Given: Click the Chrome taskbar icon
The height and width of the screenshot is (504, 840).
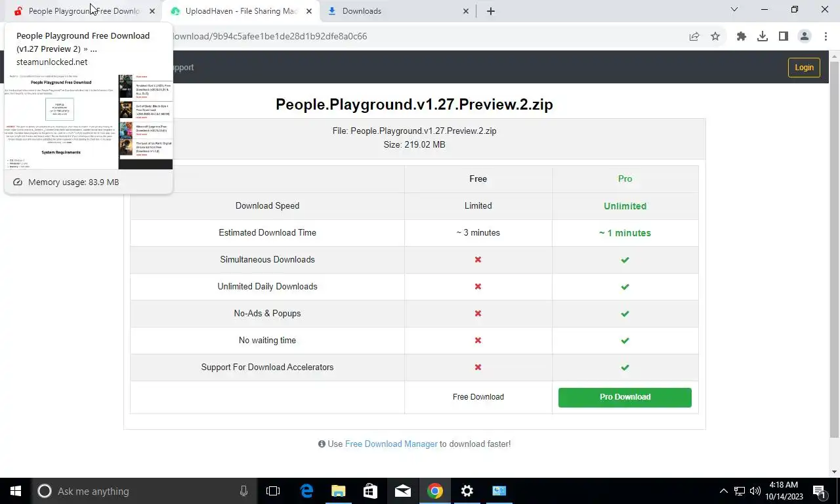Looking at the screenshot, I should [435, 491].
